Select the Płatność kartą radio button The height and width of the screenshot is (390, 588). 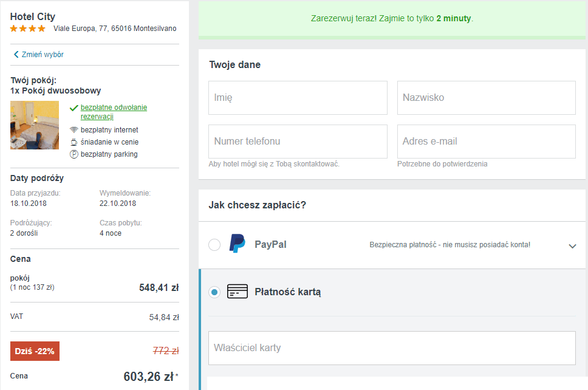214,292
